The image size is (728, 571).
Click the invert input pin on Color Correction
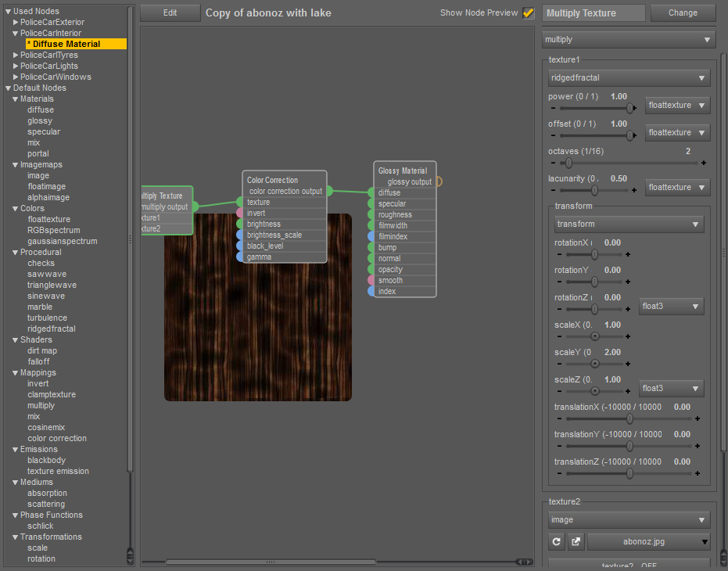tap(239, 213)
